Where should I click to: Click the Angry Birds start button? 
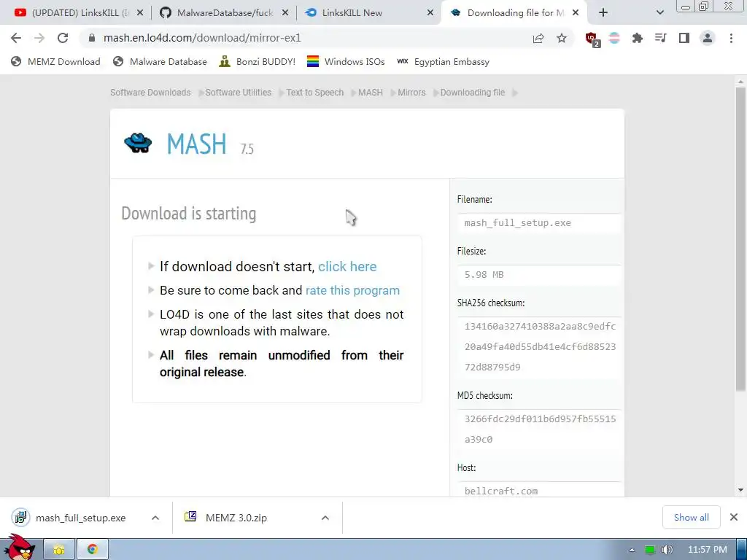tap(19, 547)
